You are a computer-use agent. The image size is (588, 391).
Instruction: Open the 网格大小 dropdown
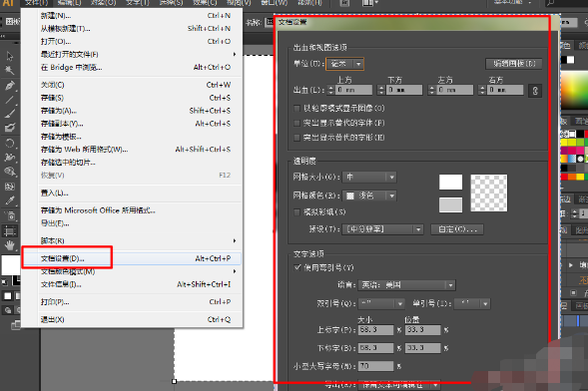point(369,177)
